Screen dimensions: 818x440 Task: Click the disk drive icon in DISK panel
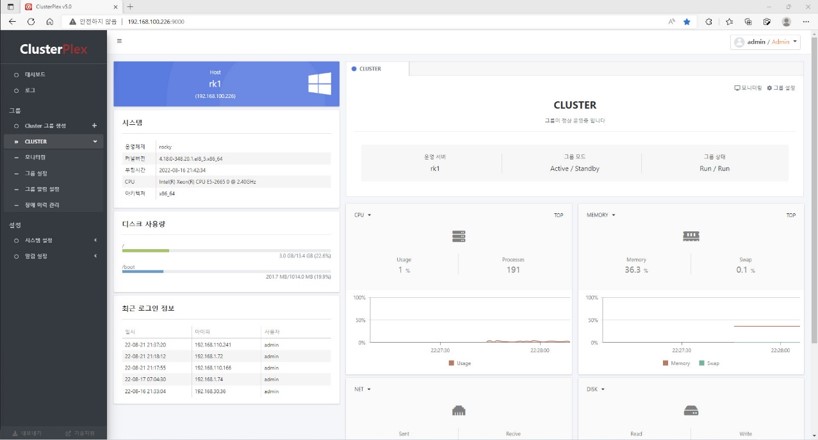[691, 411]
